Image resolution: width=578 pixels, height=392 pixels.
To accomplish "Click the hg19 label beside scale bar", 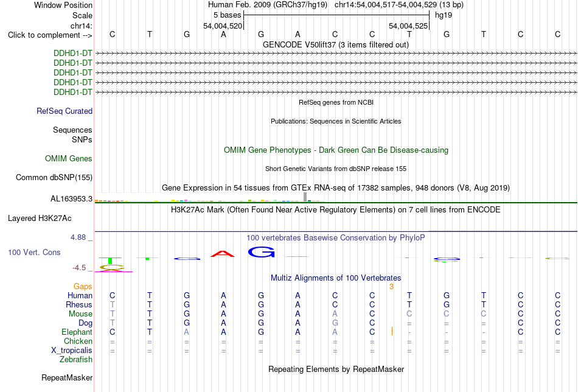I will coord(444,15).
